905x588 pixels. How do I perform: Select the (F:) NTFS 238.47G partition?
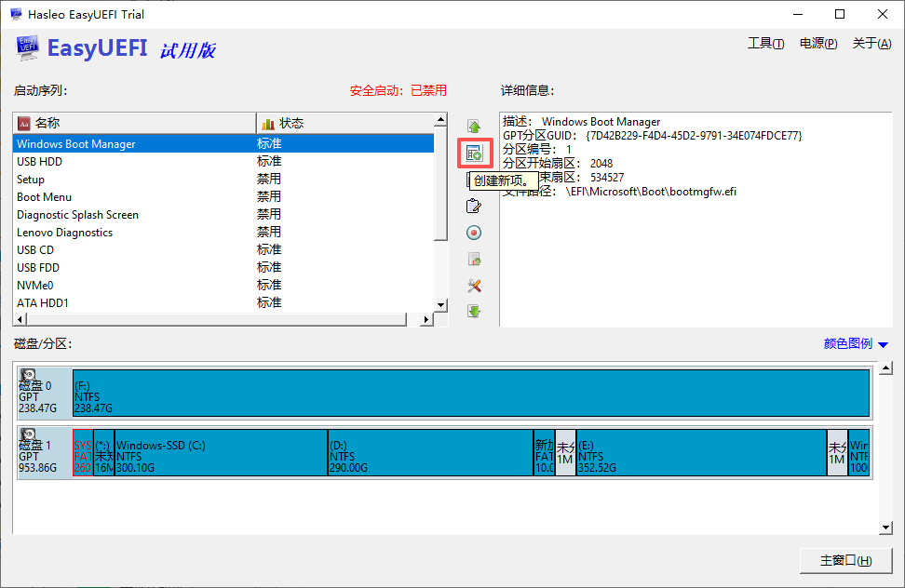pos(471,394)
